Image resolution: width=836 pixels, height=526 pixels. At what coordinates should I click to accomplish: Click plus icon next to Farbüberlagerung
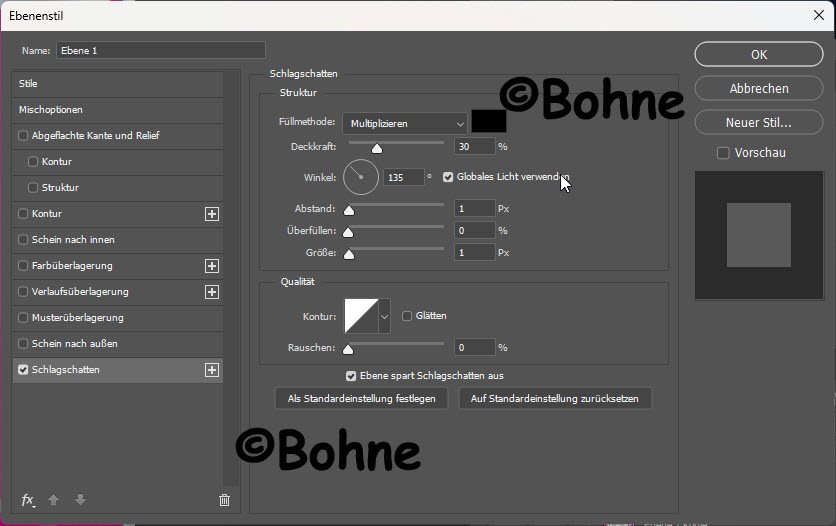coord(211,266)
